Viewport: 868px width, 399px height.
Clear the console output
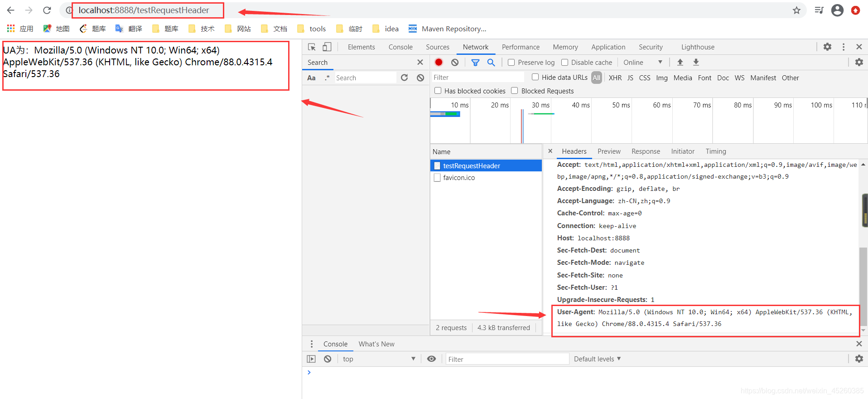(x=328, y=359)
